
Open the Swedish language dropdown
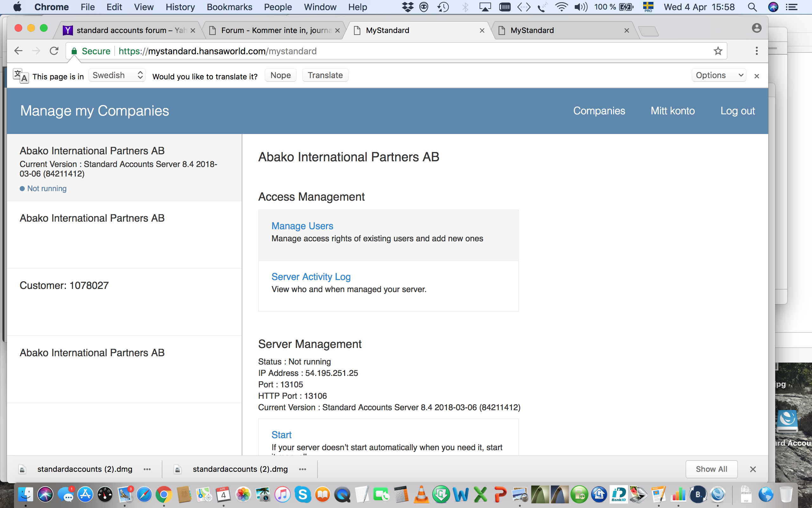point(117,75)
